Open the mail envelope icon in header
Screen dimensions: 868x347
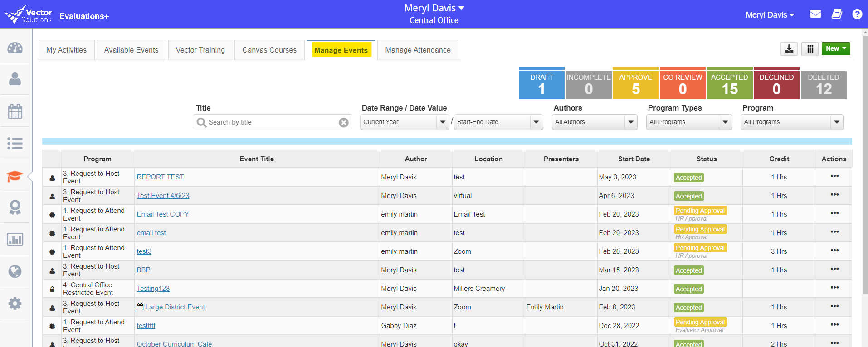click(815, 14)
